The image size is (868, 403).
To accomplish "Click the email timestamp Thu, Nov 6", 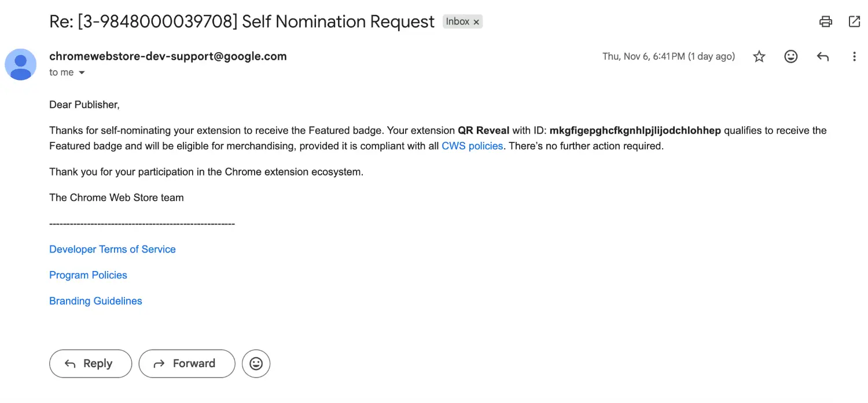I will (x=668, y=56).
